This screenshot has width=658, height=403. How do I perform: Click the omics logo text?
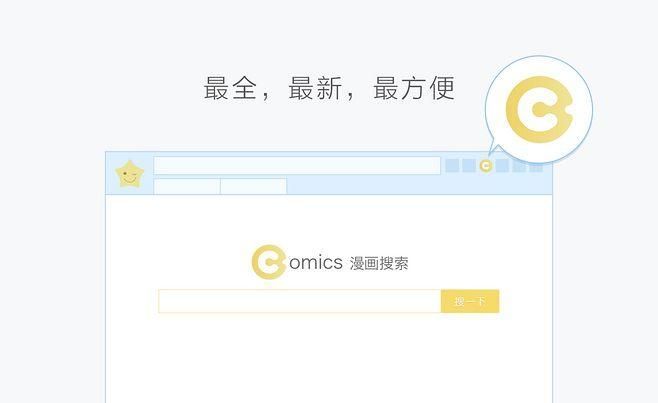[316, 263]
